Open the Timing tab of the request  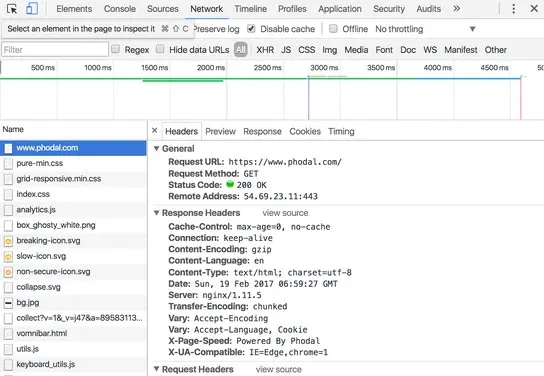coord(341,131)
